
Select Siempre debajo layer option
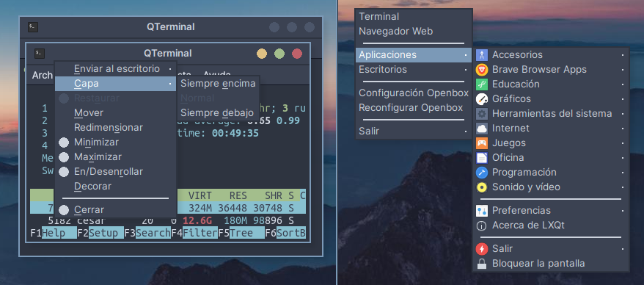[218, 112]
